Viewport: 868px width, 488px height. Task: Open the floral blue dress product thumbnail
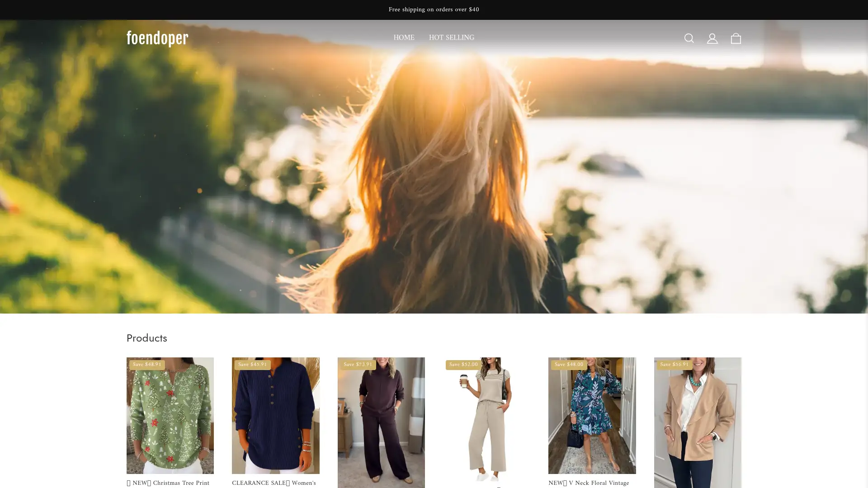click(592, 415)
